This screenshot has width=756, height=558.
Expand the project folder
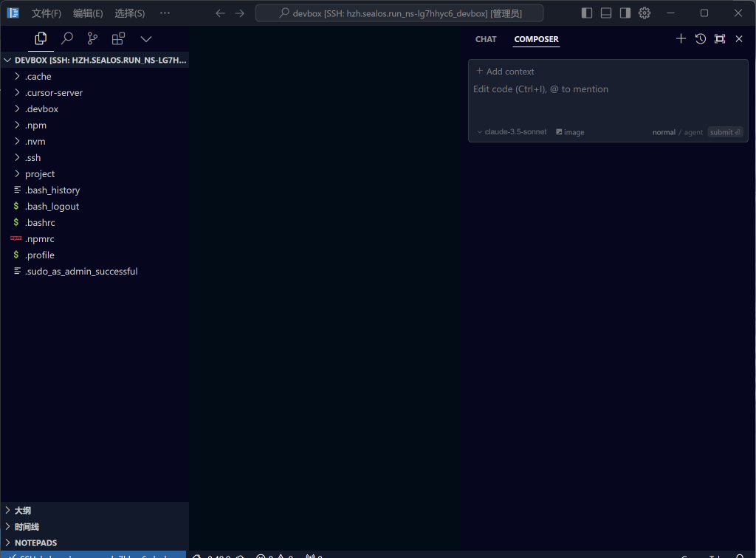[40, 174]
